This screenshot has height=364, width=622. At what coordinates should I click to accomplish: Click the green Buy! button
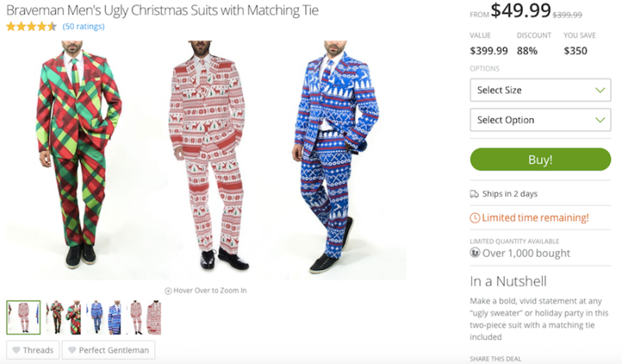click(540, 159)
